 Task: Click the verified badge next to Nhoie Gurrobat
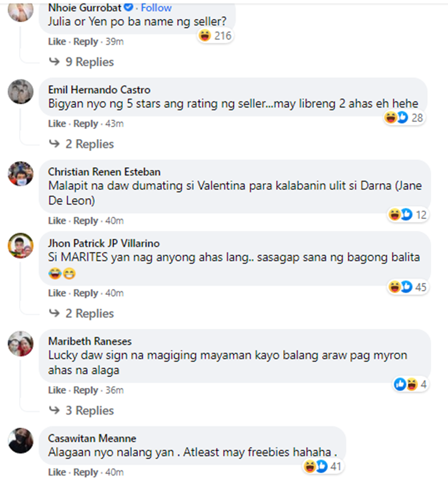point(128,7)
